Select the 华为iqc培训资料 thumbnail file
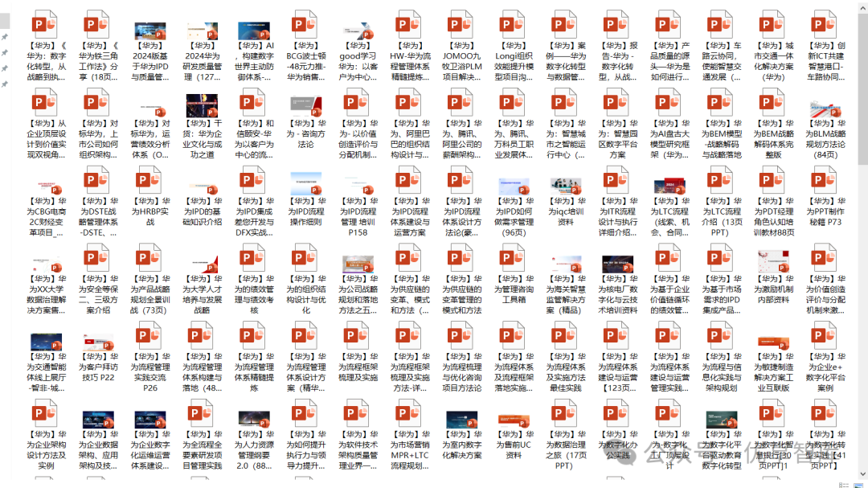The width and height of the screenshot is (868, 488). tap(566, 187)
